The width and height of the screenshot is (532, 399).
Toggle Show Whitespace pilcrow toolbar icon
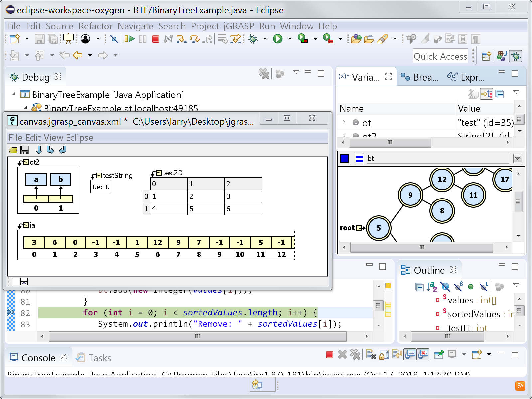point(476,39)
